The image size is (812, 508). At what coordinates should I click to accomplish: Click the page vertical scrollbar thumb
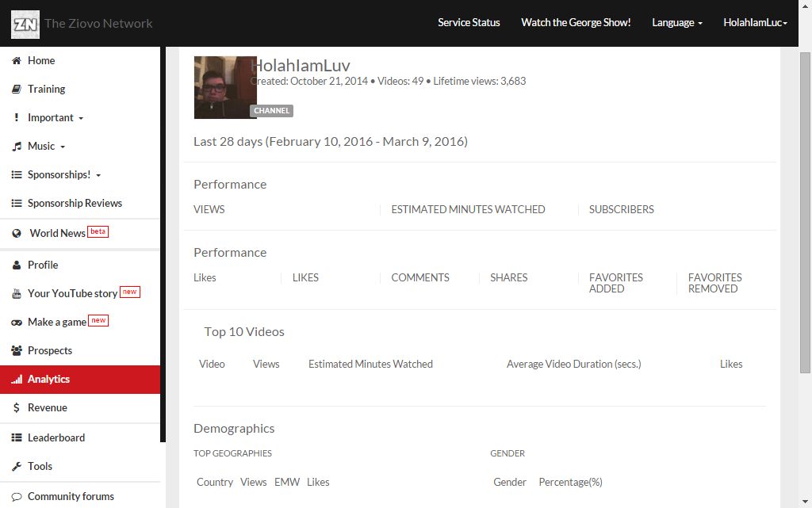(x=805, y=212)
